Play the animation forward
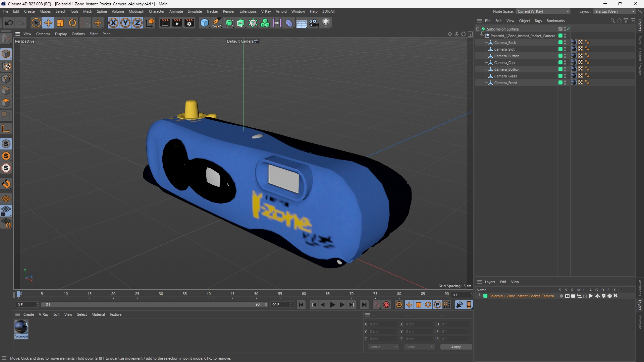This screenshot has width=644, height=362. tap(332, 305)
